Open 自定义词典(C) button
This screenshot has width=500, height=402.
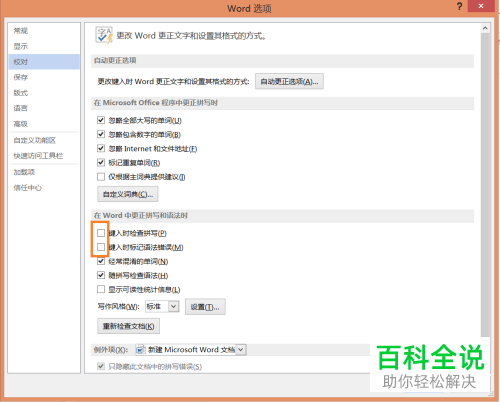[x=128, y=194]
